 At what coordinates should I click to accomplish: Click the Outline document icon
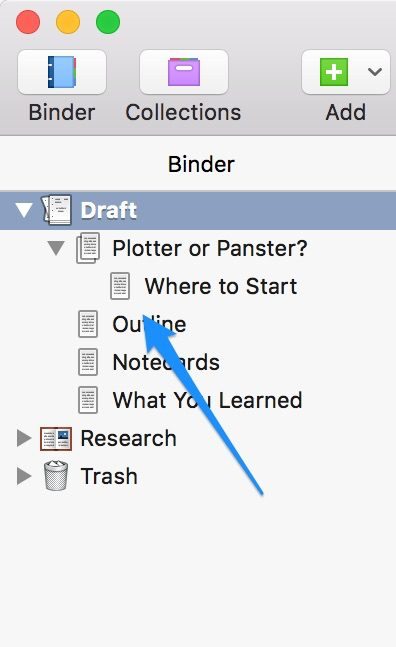[x=88, y=324]
